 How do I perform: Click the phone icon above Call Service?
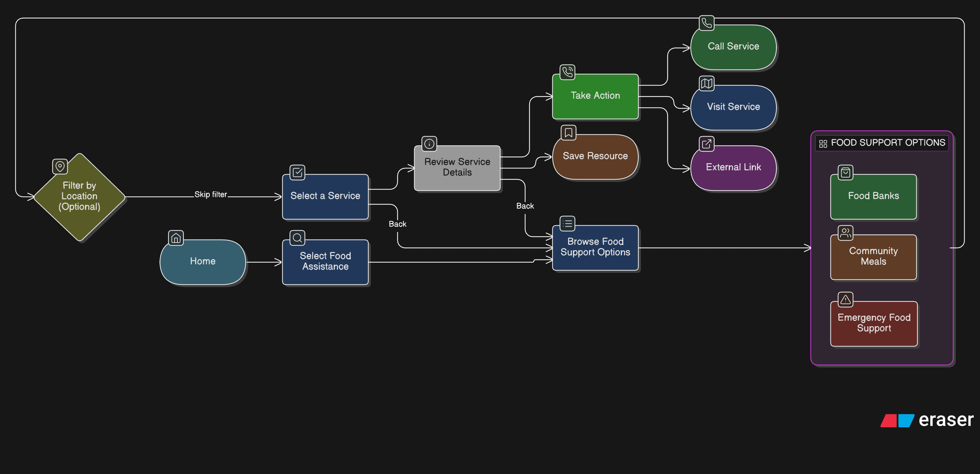[706, 23]
